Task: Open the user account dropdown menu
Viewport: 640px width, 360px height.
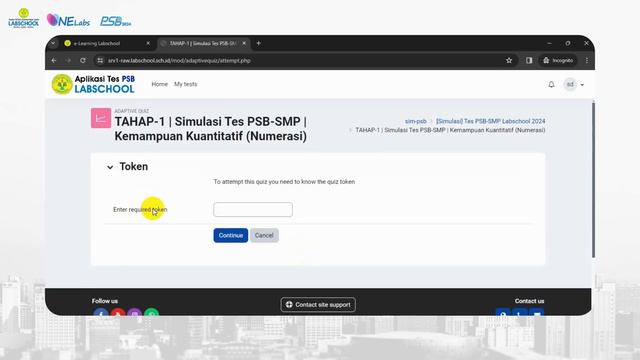Action: coord(574,84)
